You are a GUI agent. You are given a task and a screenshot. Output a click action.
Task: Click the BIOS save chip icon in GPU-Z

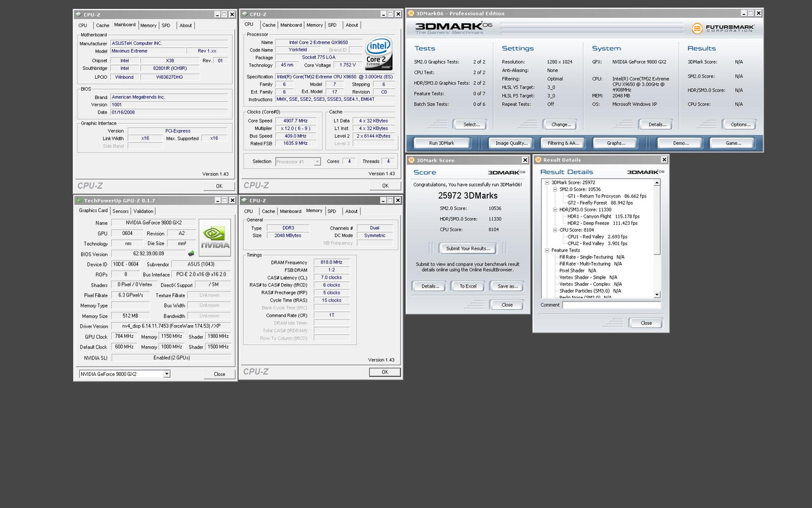point(191,254)
